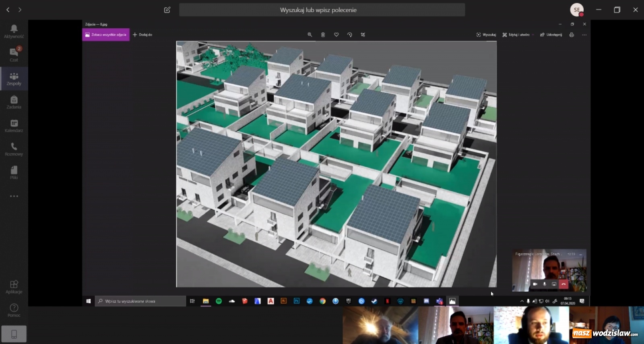Open the Czat panel in Teams sidebar

[14, 54]
